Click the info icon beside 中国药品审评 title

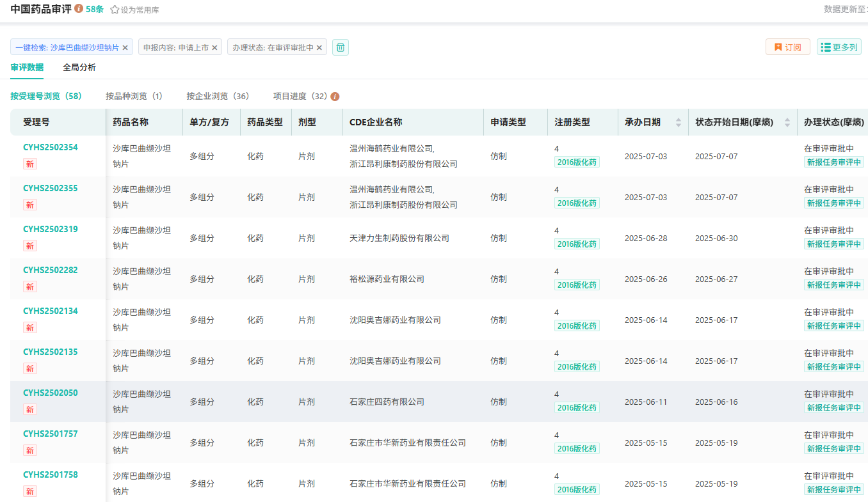pyautogui.click(x=79, y=9)
